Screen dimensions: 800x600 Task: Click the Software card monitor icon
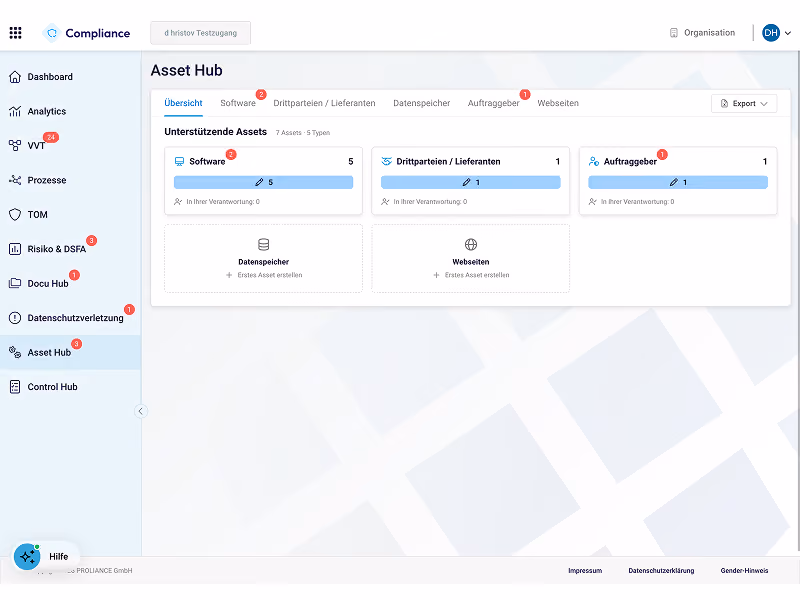pos(179,162)
